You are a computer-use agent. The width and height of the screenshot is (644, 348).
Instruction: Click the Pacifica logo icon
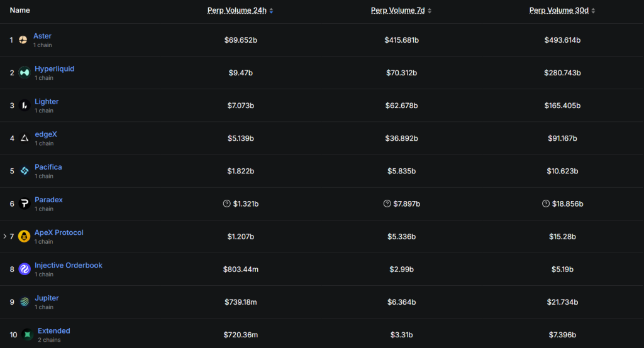[x=25, y=171]
